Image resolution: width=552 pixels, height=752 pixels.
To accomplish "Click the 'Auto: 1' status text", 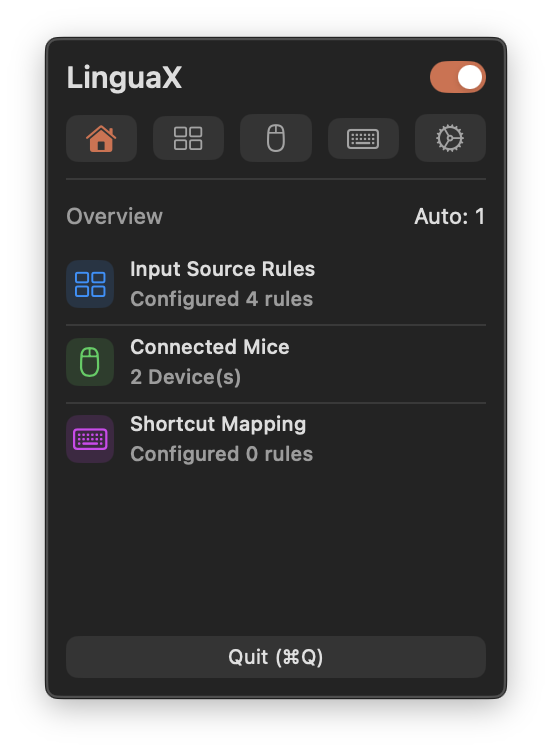I will [449, 216].
